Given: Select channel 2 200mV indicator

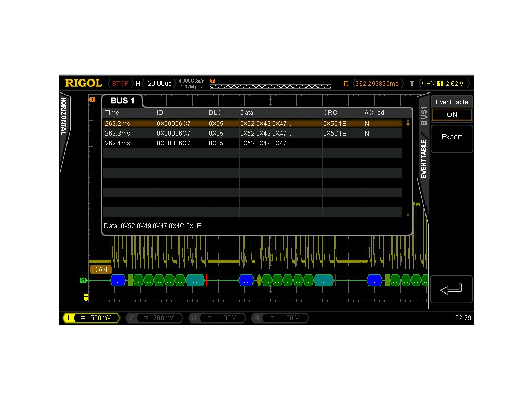Looking at the screenshot, I should (154, 318).
